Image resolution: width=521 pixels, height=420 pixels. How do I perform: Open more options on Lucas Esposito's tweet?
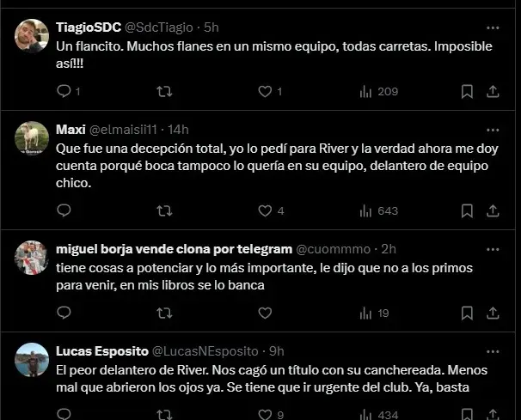click(x=493, y=351)
